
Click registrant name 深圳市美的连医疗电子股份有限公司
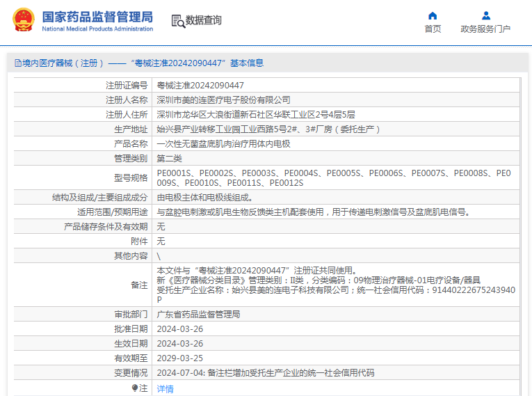(x=224, y=100)
